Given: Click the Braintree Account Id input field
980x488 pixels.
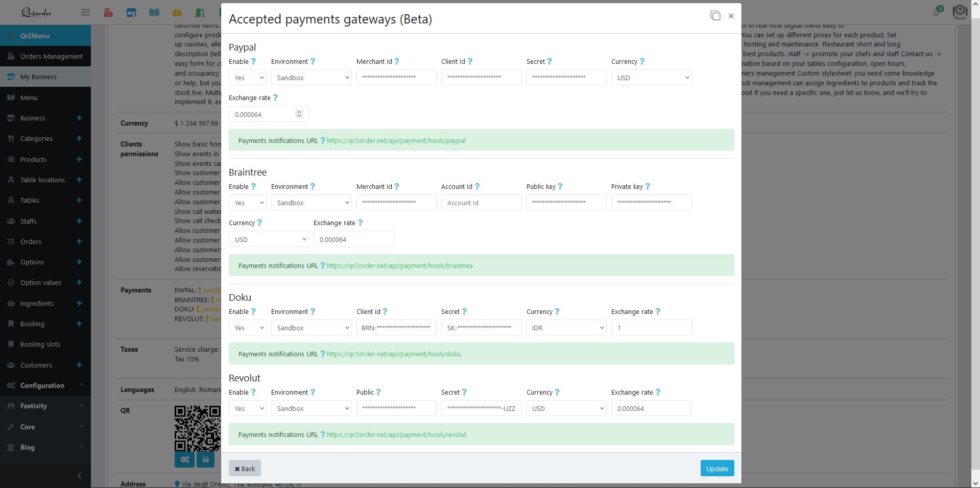Looking at the screenshot, I should tap(481, 203).
